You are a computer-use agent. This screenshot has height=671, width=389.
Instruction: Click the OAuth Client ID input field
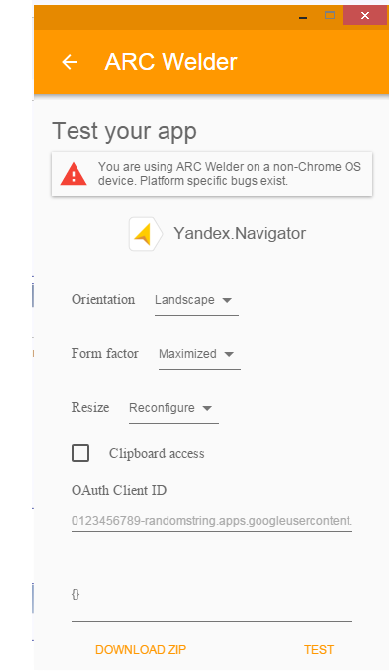click(x=212, y=521)
